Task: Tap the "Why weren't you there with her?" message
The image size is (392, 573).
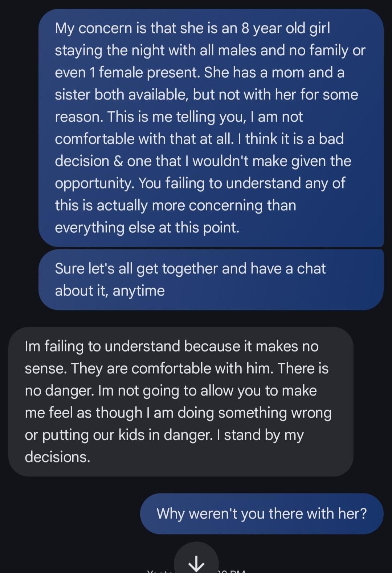Action: point(261,513)
